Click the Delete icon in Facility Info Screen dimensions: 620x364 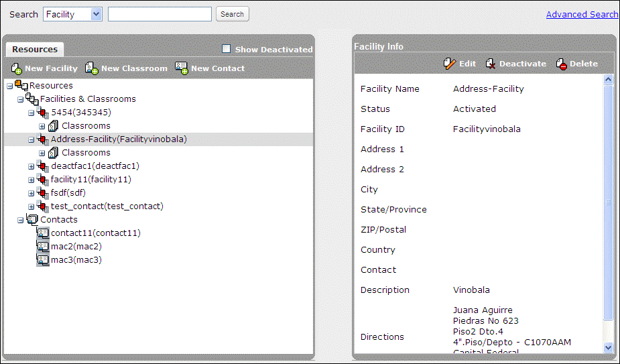click(x=562, y=64)
